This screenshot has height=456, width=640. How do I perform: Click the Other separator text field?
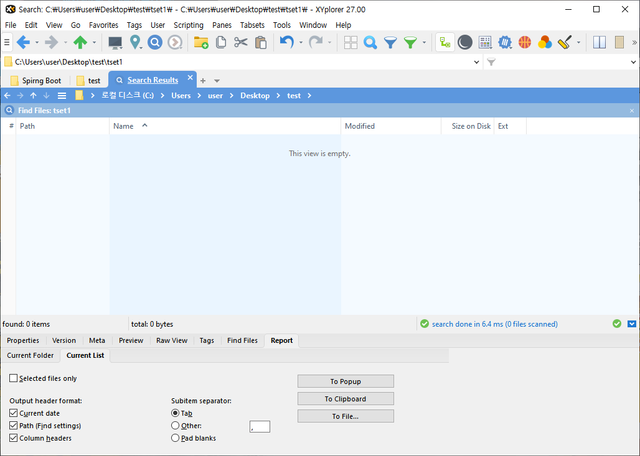coord(260,427)
